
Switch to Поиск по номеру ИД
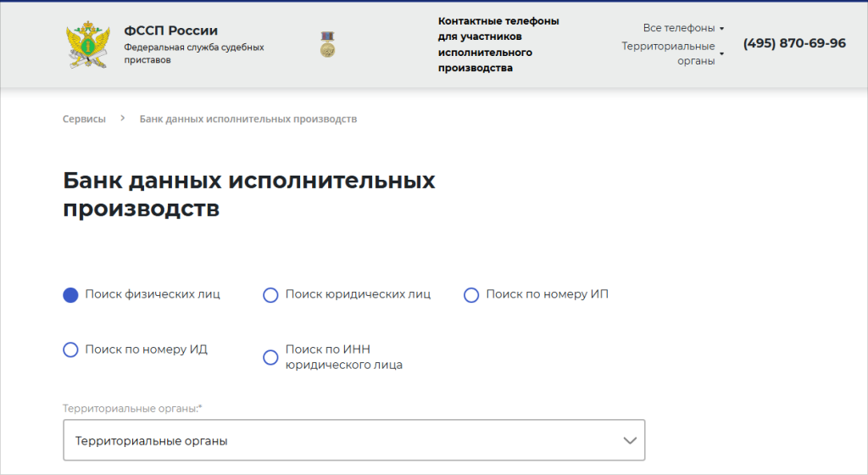(71, 349)
